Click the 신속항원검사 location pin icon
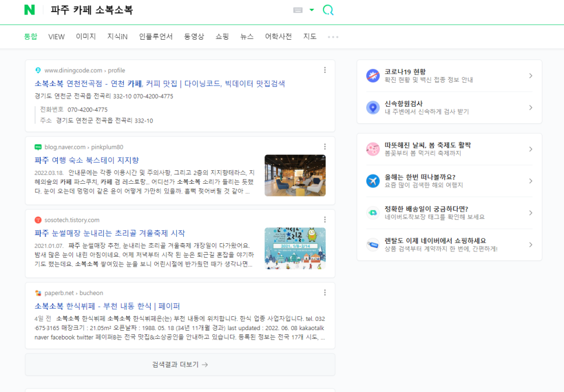The width and height of the screenshot is (564, 392). (373, 107)
